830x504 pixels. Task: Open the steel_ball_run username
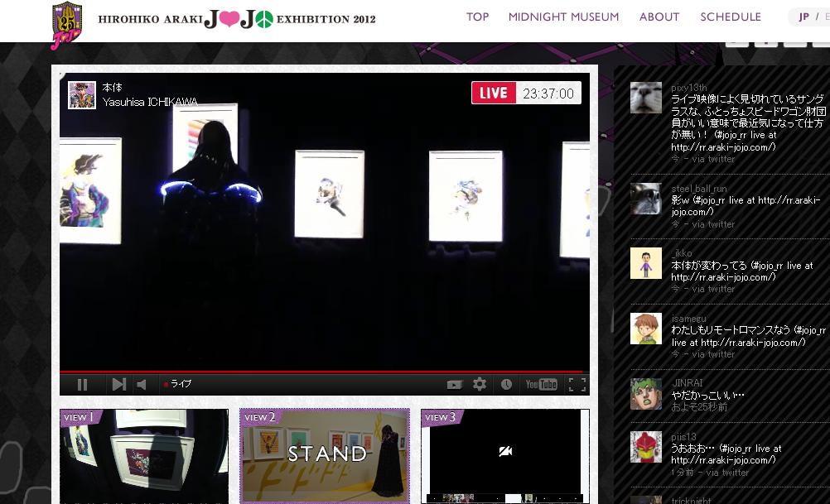click(x=699, y=188)
